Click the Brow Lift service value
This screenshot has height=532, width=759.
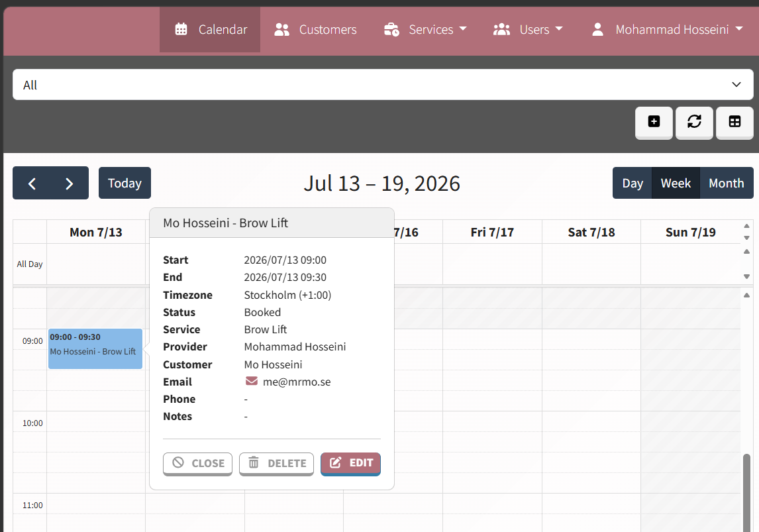point(266,330)
